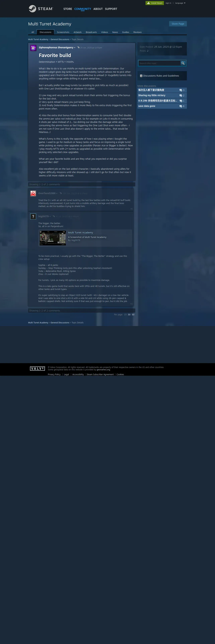Click the Install Steam button
215x644 pixels.
pos(155,3)
